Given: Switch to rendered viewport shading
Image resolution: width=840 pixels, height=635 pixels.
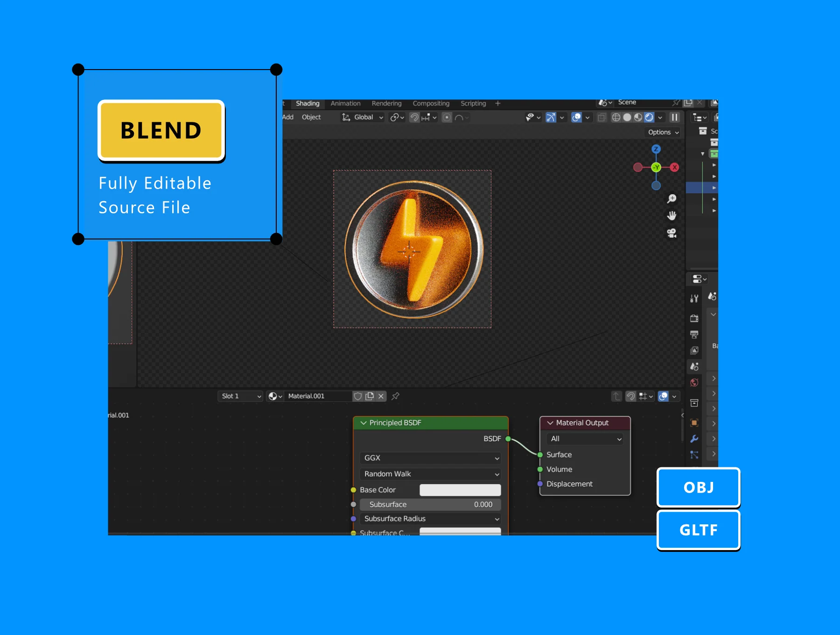Looking at the screenshot, I should coord(649,117).
